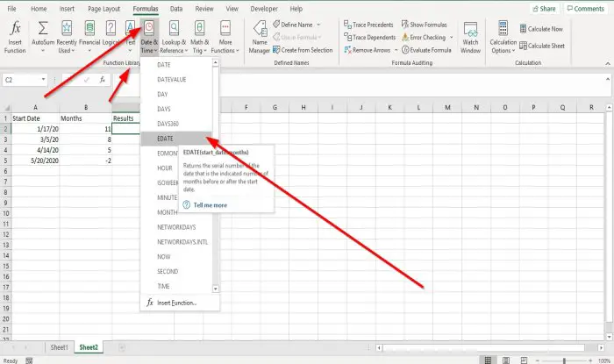Viewport: 614px width, 364px height.
Task: Open the Data tab
Action: coord(176,9)
